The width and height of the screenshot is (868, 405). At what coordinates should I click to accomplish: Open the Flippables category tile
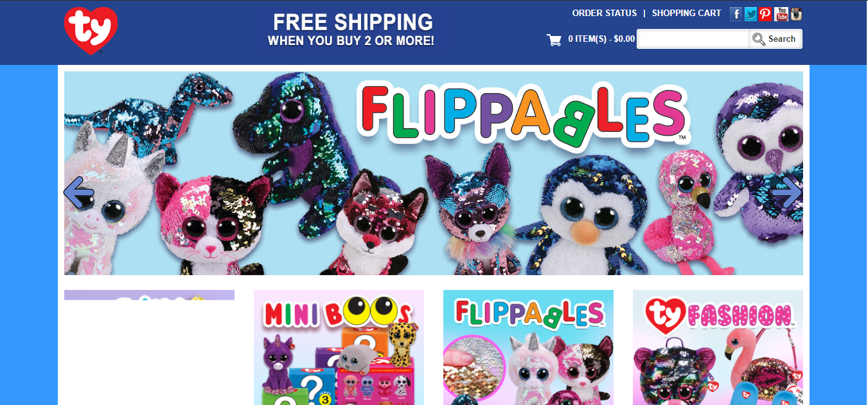pos(528,347)
